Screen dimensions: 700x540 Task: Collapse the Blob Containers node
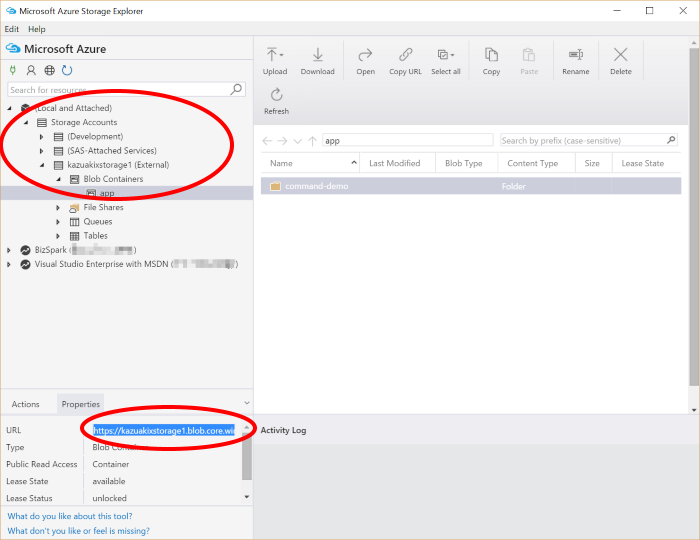(58, 179)
